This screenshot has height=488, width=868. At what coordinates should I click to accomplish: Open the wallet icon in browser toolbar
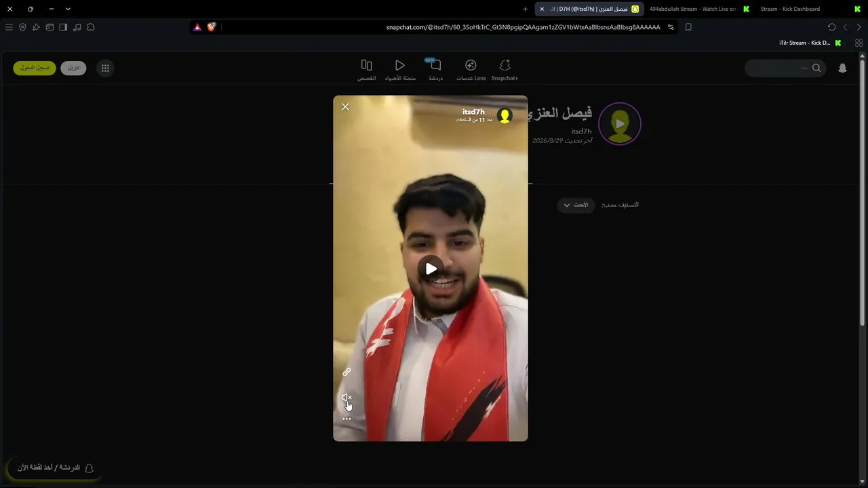(x=50, y=27)
